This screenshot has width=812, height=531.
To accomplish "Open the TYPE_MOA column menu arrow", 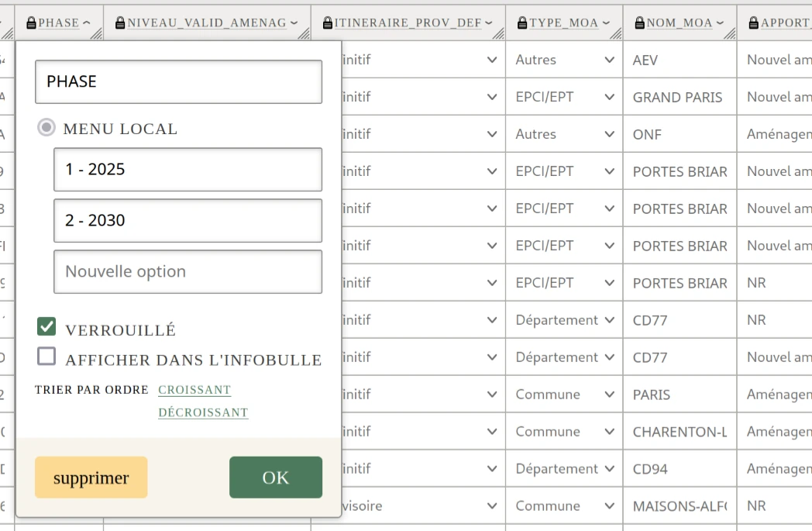I will pos(605,23).
